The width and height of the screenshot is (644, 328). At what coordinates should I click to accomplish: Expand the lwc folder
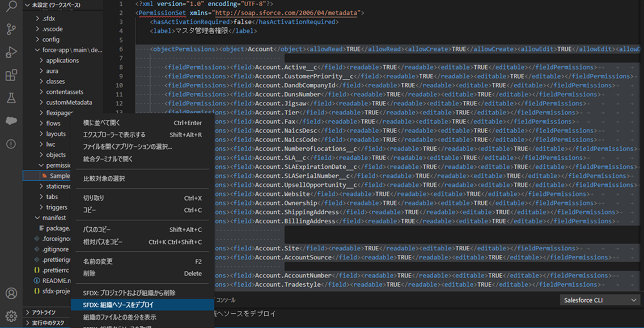point(41,144)
